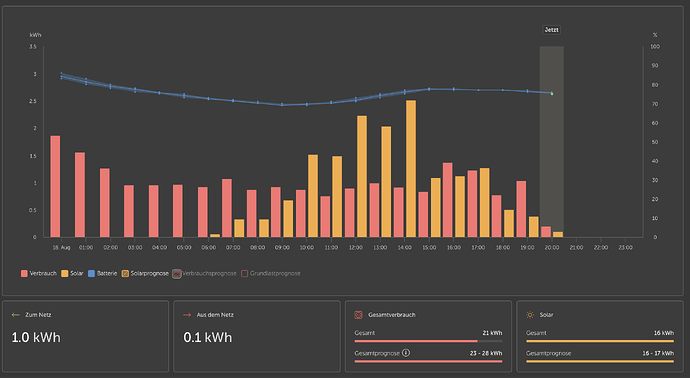Click the Solar sun icon
Screen dimensions: 690x378
point(530,315)
